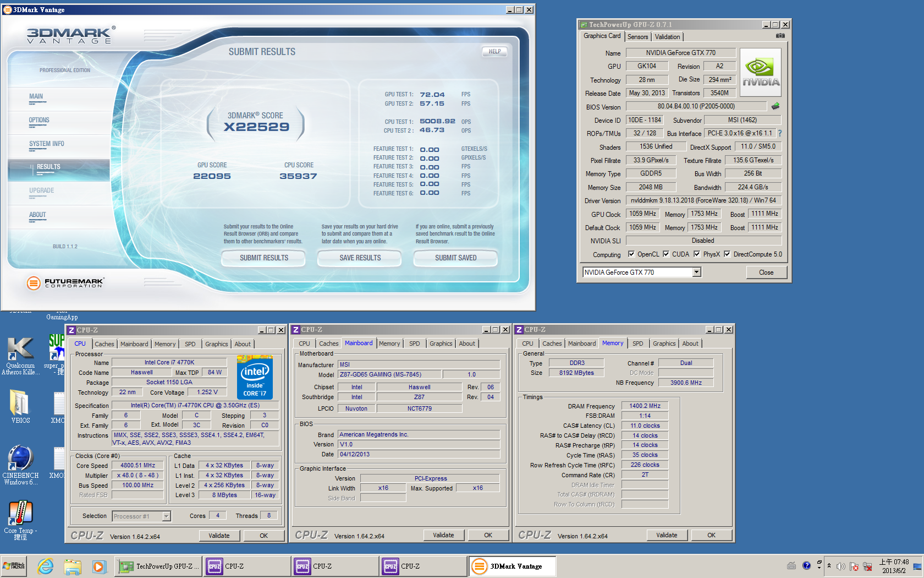This screenshot has height=578, width=924.
Task: Click the BIOS save chip icon in GPU-Z
Action: [x=776, y=106]
